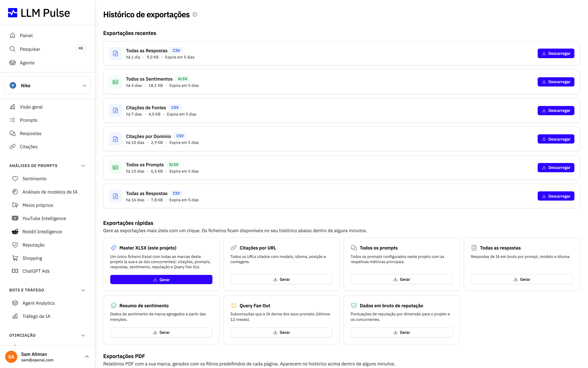Image resolution: width=588 pixels, height=368 pixels.
Task: Click the ⌘K search shortcut badge
Action: click(81, 49)
